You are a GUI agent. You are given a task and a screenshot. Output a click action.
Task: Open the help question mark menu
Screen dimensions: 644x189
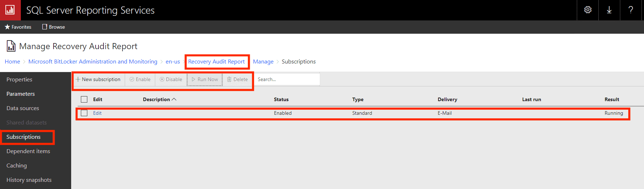point(631,10)
